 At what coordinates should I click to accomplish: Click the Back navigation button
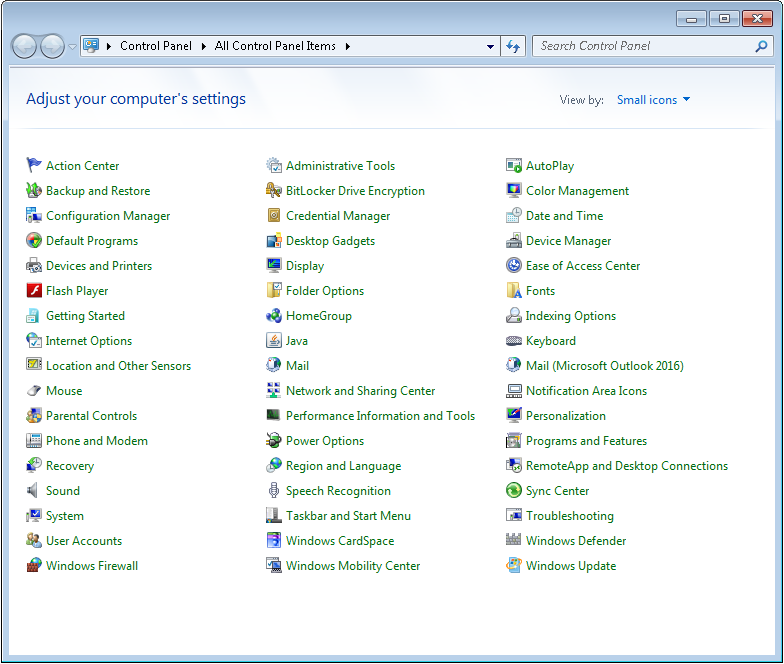(x=24, y=46)
